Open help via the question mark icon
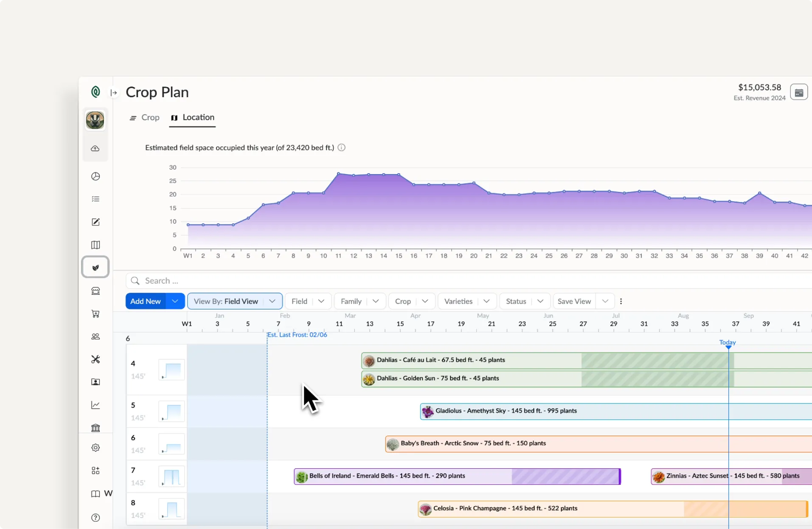Image resolution: width=812 pixels, height=529 pixels. click(95, 518)
